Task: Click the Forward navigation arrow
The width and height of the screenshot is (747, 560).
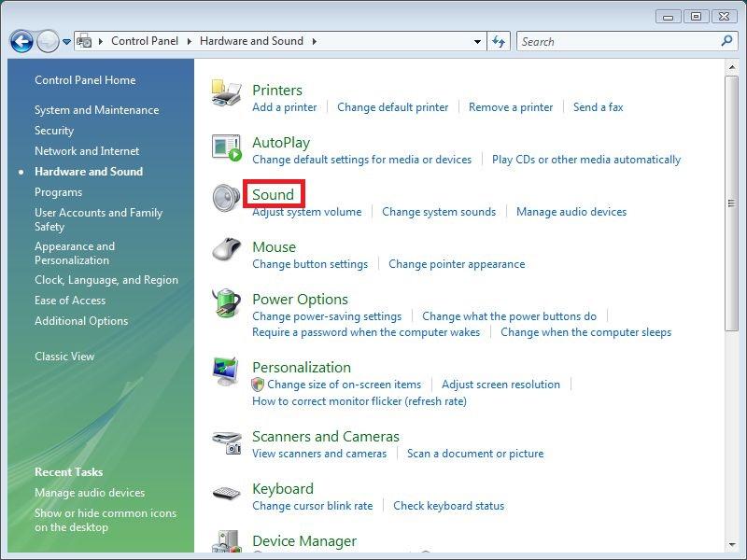Action: pyautogui.click(x=48, y=41)
